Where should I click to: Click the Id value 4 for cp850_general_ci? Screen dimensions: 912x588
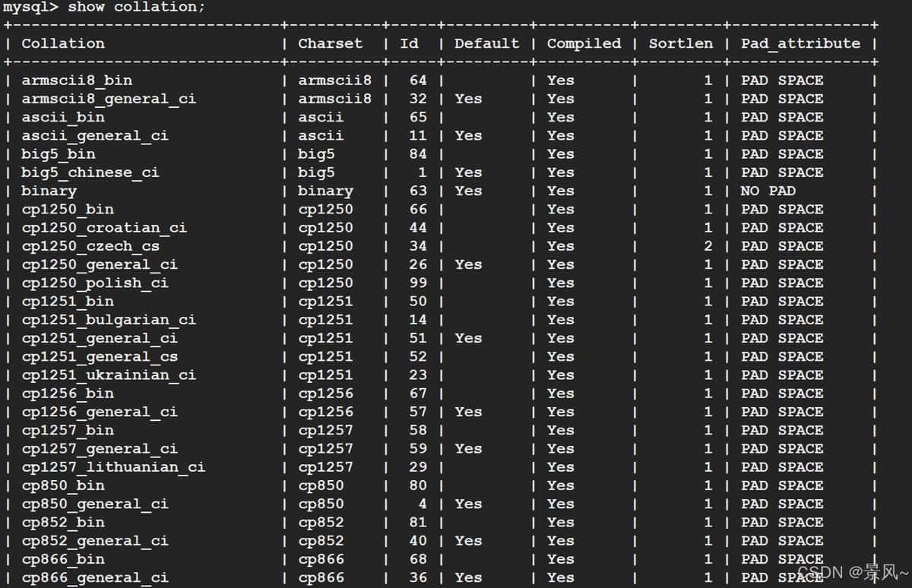423,504
